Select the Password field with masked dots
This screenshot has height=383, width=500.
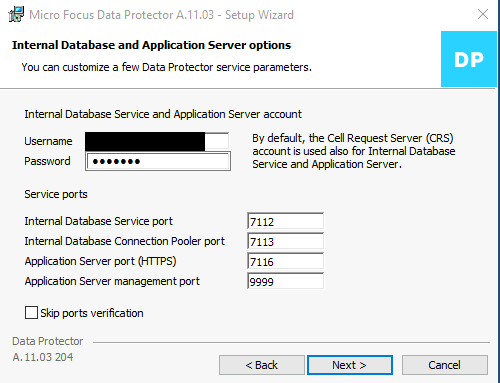[158, 161]
